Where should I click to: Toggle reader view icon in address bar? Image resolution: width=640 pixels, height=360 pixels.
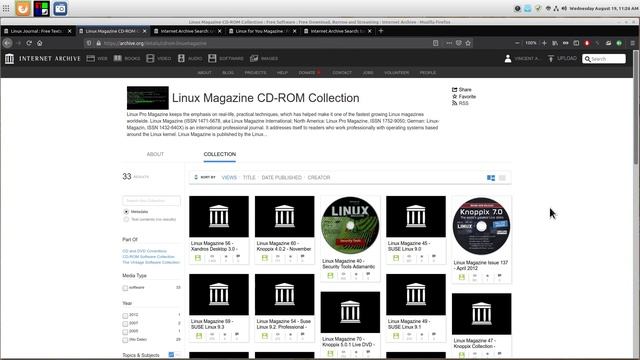[436, 43]
